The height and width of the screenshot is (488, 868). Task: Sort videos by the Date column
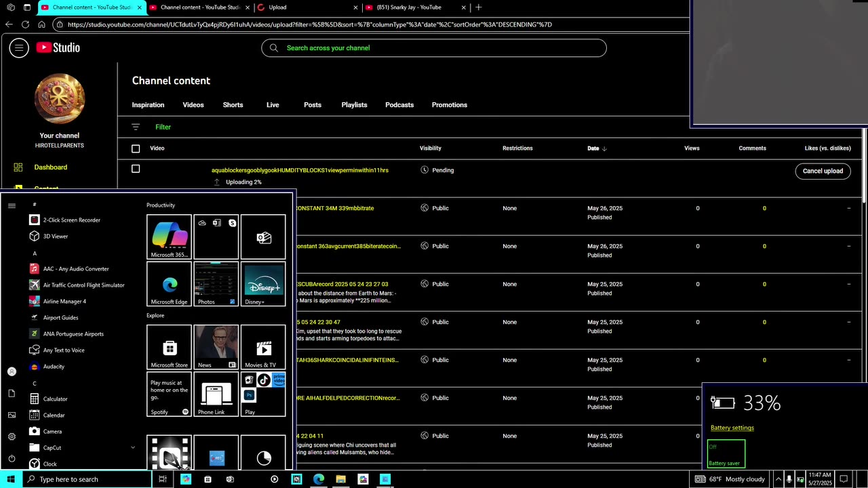pos(597,148)
